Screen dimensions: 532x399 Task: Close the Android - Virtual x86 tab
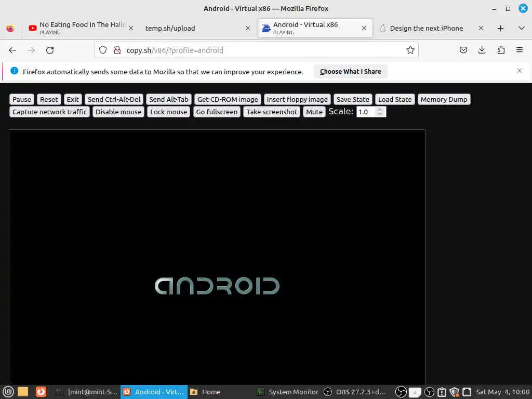(364, 28)
